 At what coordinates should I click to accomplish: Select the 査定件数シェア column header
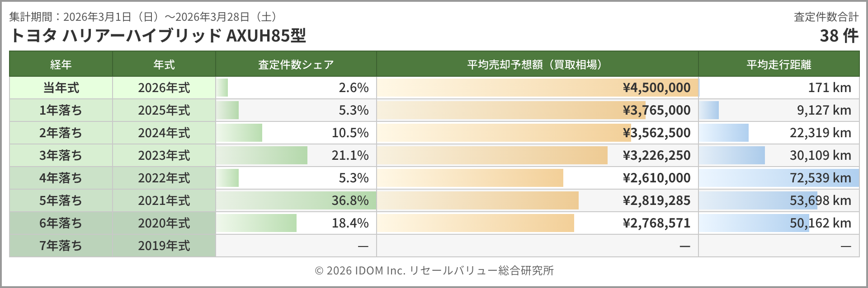coord(296,65)
